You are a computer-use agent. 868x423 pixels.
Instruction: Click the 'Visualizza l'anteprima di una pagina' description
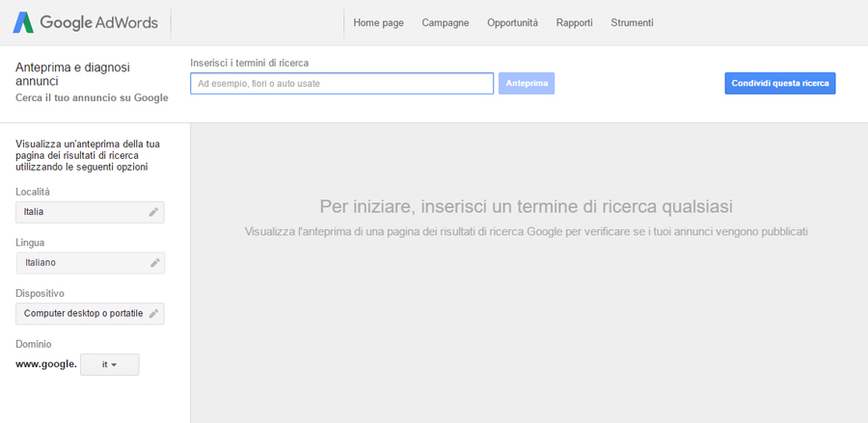[x=527, y=231]
